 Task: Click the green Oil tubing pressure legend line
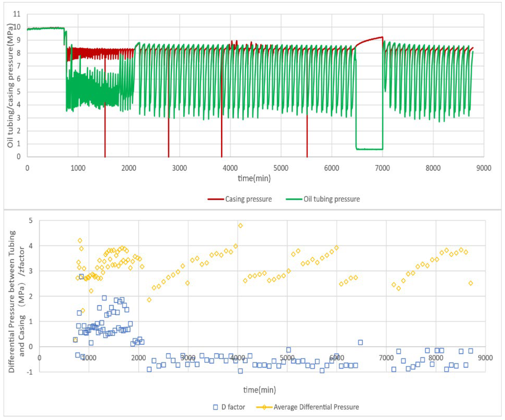point(294,199)
